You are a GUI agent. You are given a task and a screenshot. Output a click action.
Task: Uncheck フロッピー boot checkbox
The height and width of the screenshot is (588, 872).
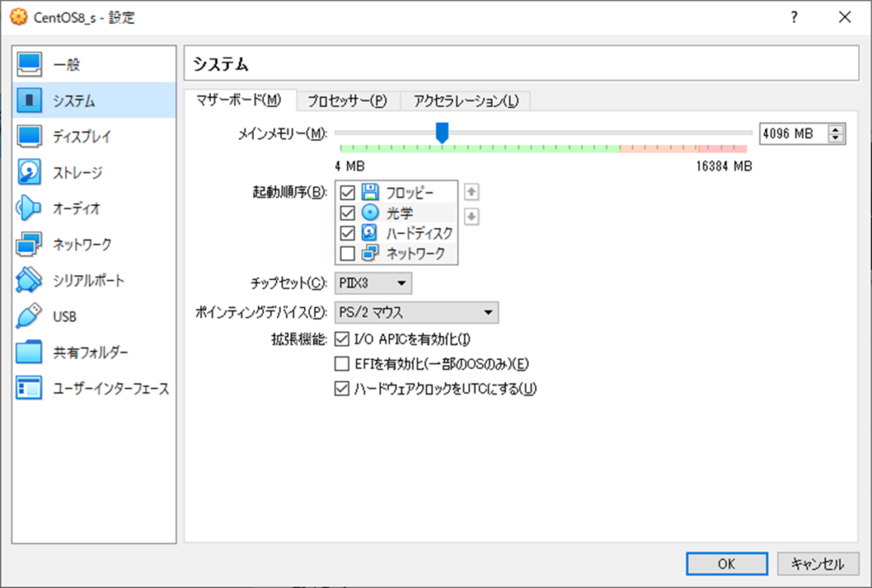[347, 193]
